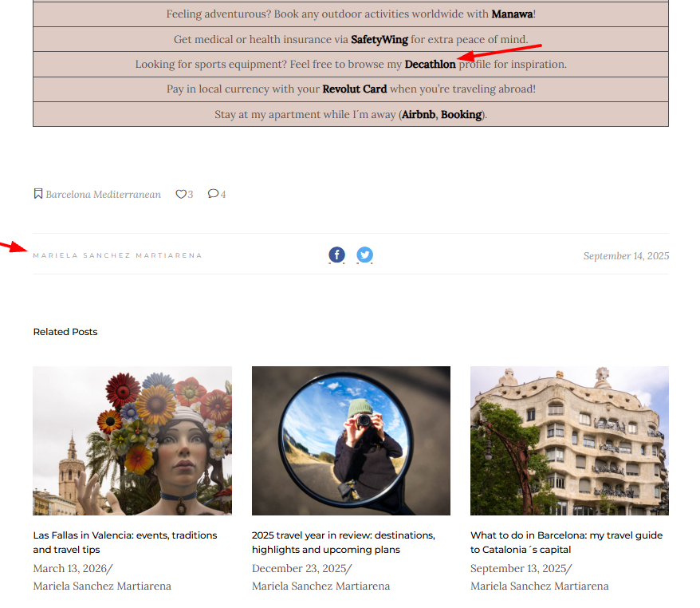The width and height of the screenshot is (700, 608).
Task: Open 2025 travel year review thumbnail
Action: tap(351, 440)
